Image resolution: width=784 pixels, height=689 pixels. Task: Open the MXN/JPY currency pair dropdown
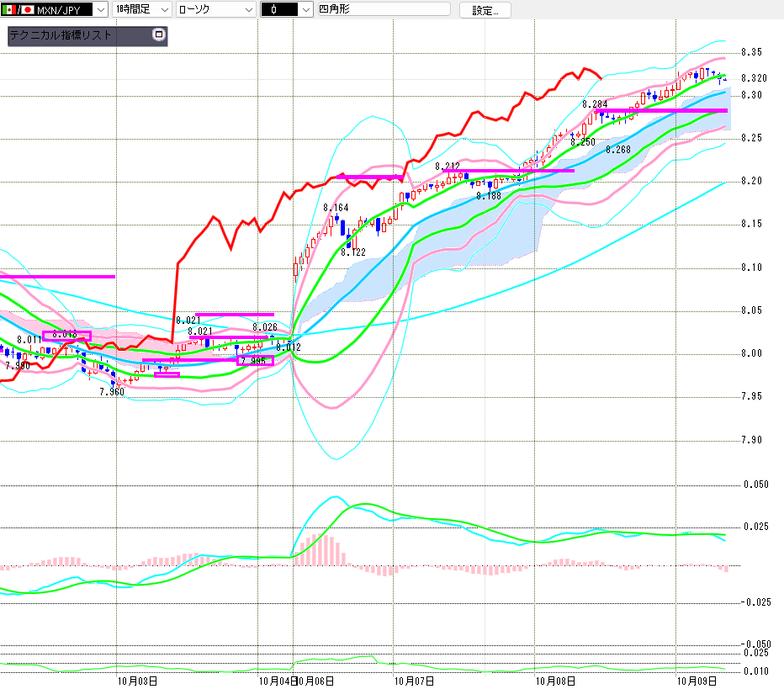pos(98,10)
